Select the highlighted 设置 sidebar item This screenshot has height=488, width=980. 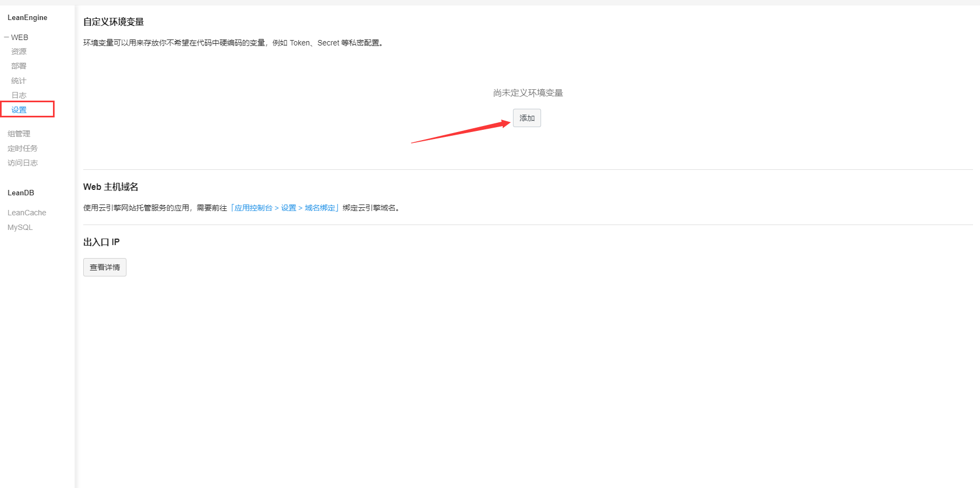pyautogui.click(x=19, y=110)
